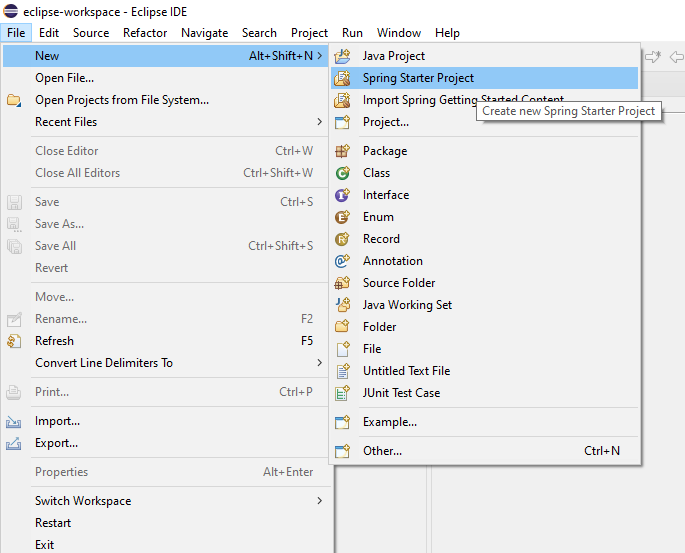Open the Source menu
The image size is (685, 553).
tap(91, 33)
